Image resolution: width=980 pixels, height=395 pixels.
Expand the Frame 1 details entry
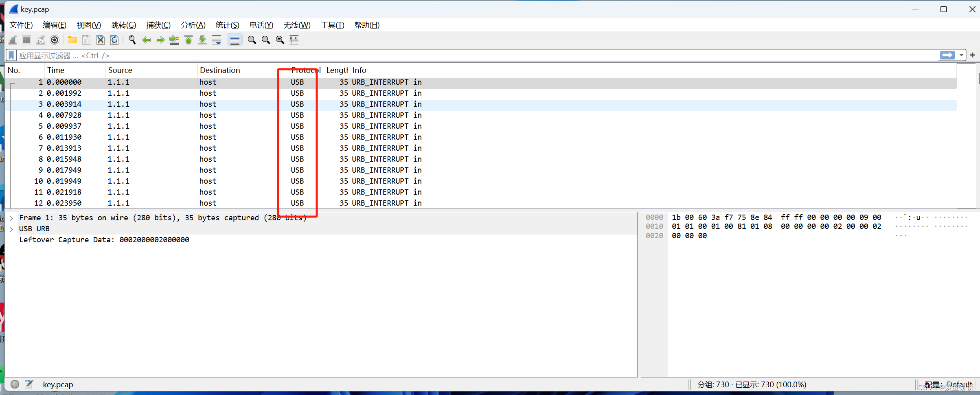11,217
